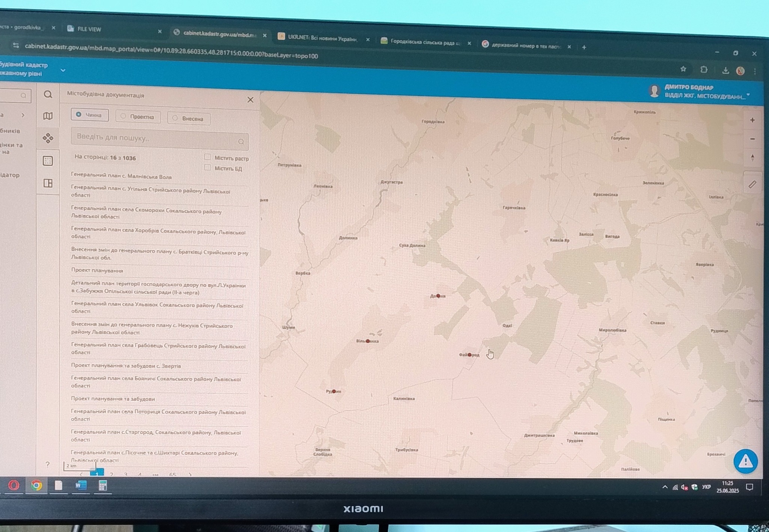The image size is (769, 532).
Task: Switch to Chrome in the taskbar
Action: [36, 485]
